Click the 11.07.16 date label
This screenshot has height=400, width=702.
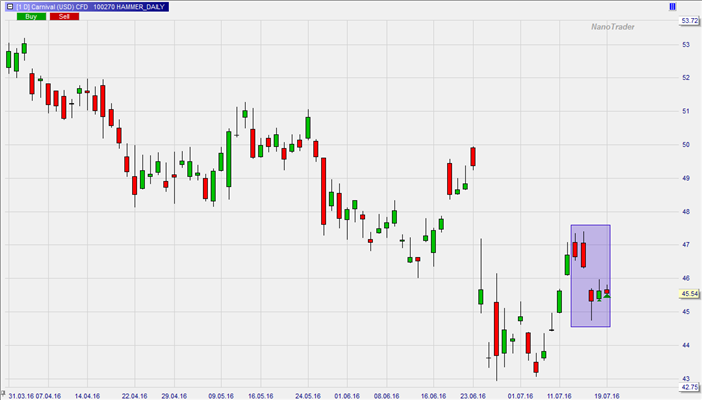(559, 396)
